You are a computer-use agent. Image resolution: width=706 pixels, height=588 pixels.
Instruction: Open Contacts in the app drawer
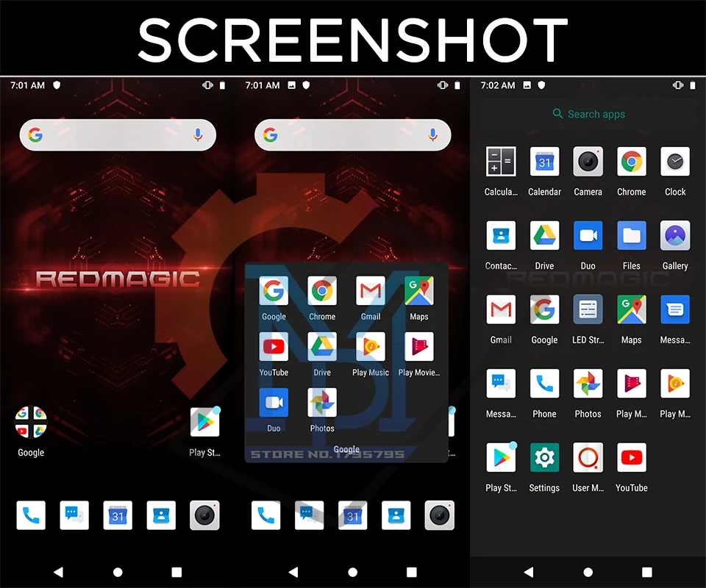point(501,235)
